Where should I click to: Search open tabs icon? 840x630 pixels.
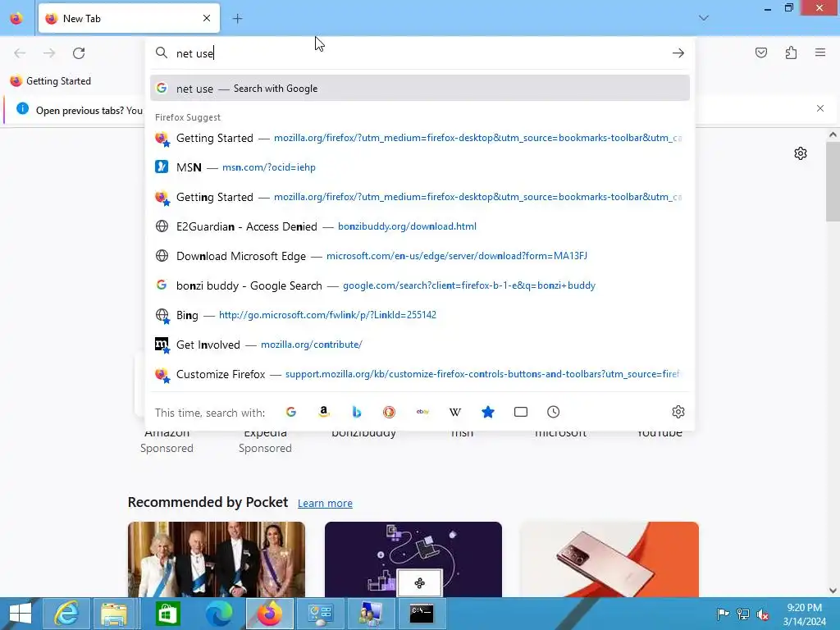click(521, 412)
